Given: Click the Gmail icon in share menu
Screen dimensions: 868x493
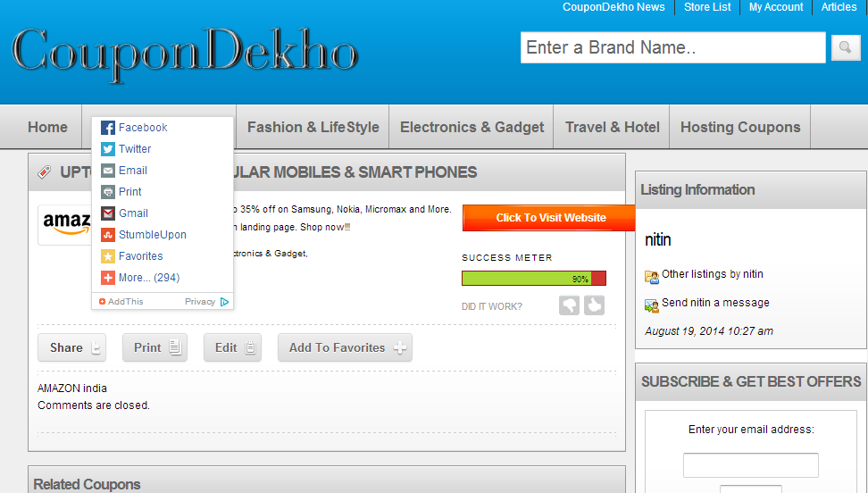Looking at the screenshot, I should tap(108, 213).
